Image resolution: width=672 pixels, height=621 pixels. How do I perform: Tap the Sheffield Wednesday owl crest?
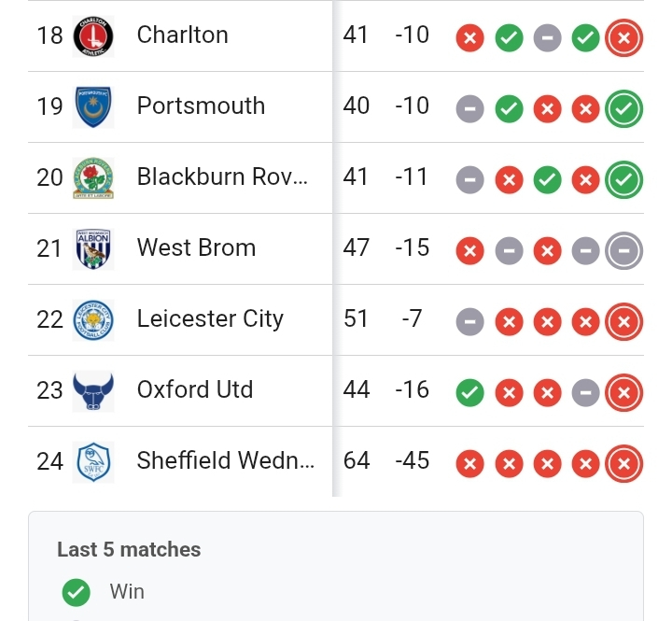[x=93, y=462]
